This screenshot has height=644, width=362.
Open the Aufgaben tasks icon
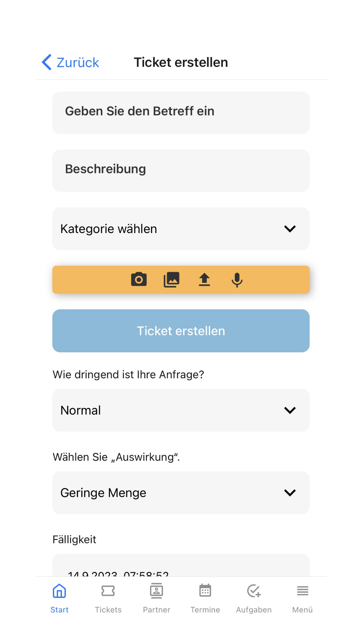click(254, 591)
